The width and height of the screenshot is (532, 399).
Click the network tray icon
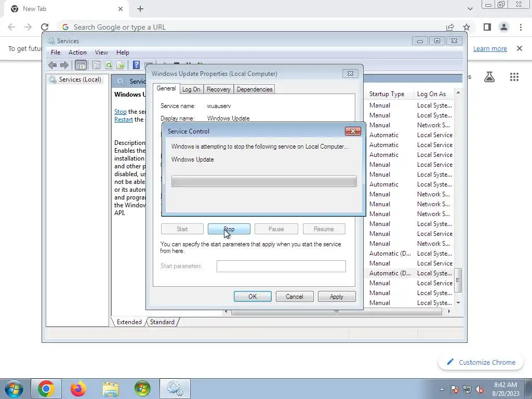467,390
